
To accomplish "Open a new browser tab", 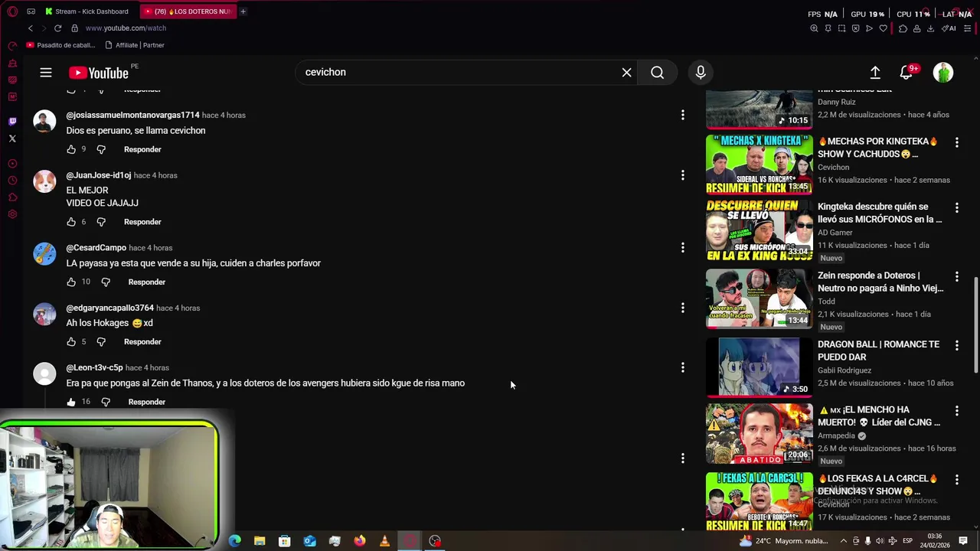I will [243, 11].
